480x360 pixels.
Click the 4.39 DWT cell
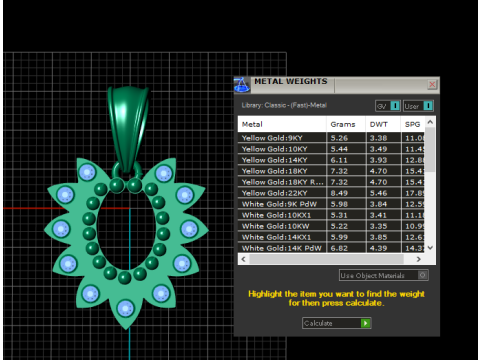383,248
